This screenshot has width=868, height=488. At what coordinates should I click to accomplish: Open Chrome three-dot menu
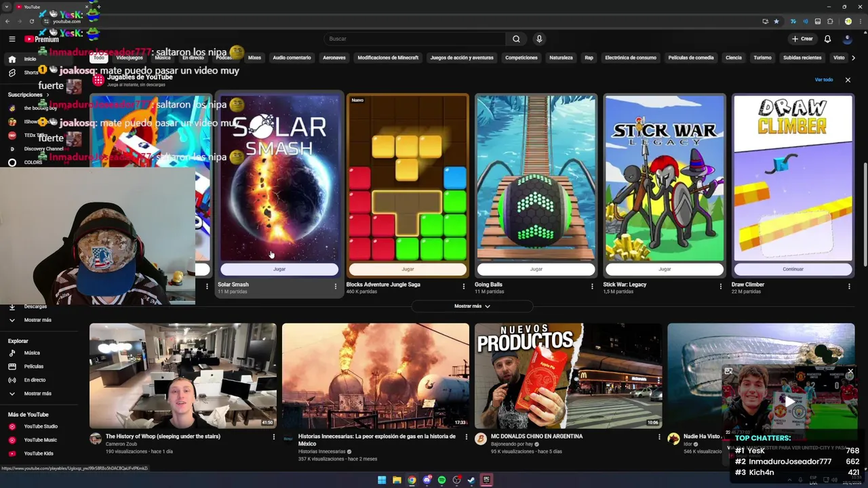pyautogui.click(x=859, y=21)
